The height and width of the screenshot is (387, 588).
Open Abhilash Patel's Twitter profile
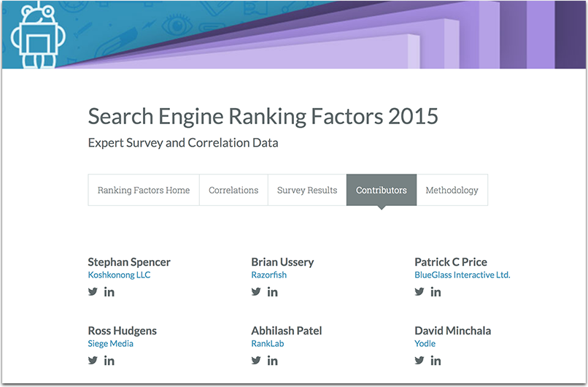(x=256, y=361)
